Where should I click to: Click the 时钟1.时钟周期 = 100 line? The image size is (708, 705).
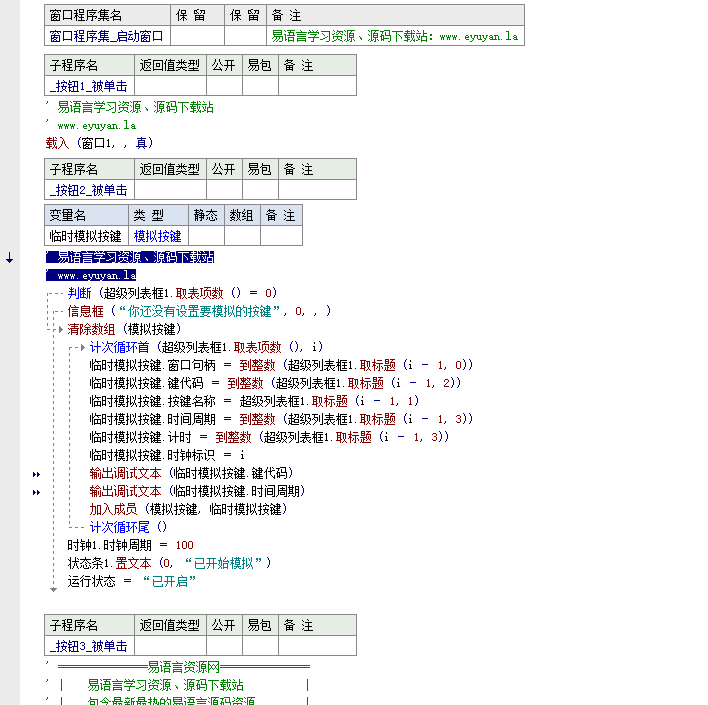click(x=130, y=545)
